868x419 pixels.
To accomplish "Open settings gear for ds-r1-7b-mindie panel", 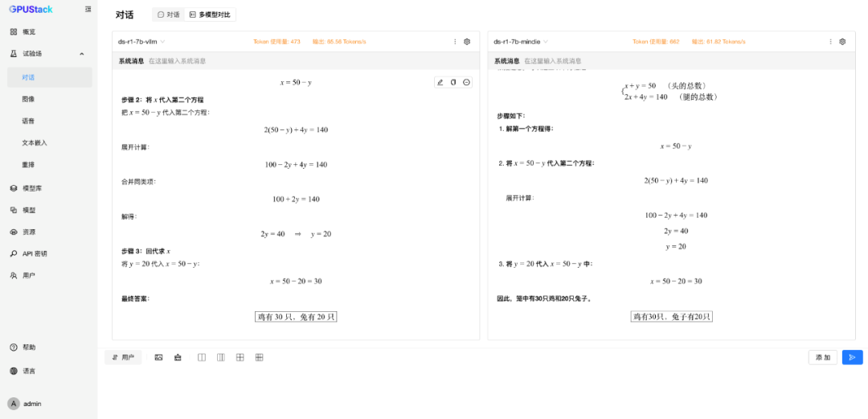I will pyautogui.click(x=842, y=42).
